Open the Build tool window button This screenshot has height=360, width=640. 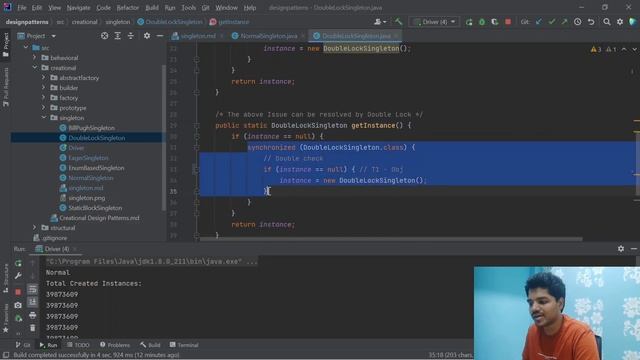[x=150, y=345]
